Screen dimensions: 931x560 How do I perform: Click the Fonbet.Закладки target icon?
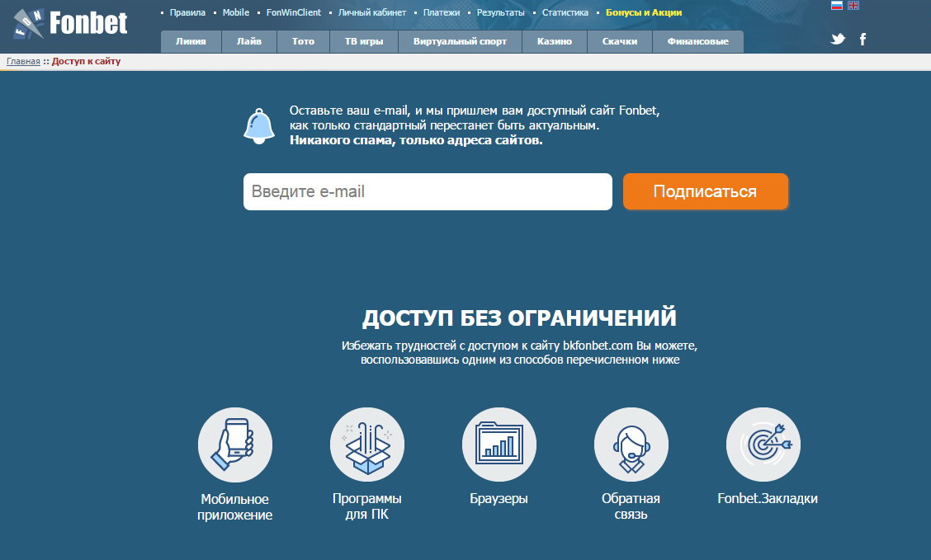763,445
